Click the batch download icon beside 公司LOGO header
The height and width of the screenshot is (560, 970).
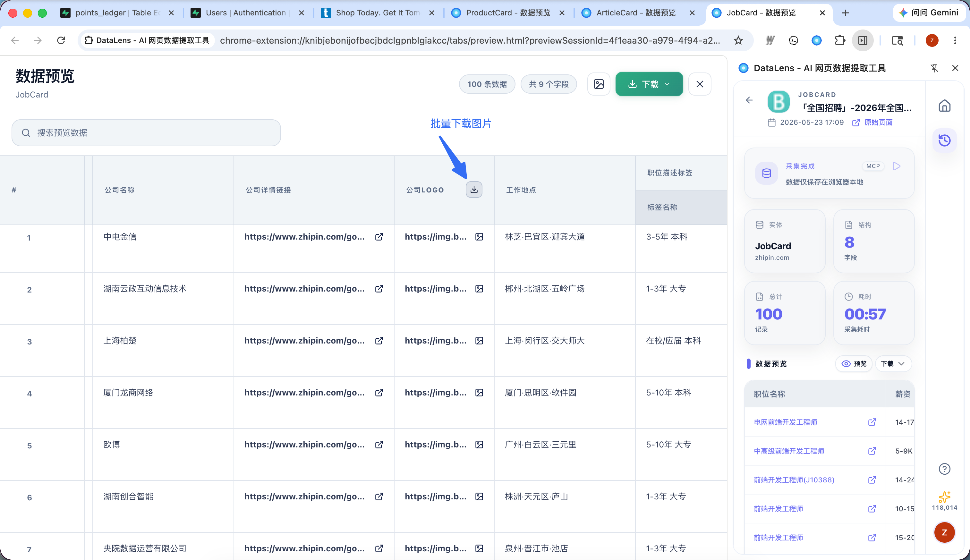click(474, 190)
